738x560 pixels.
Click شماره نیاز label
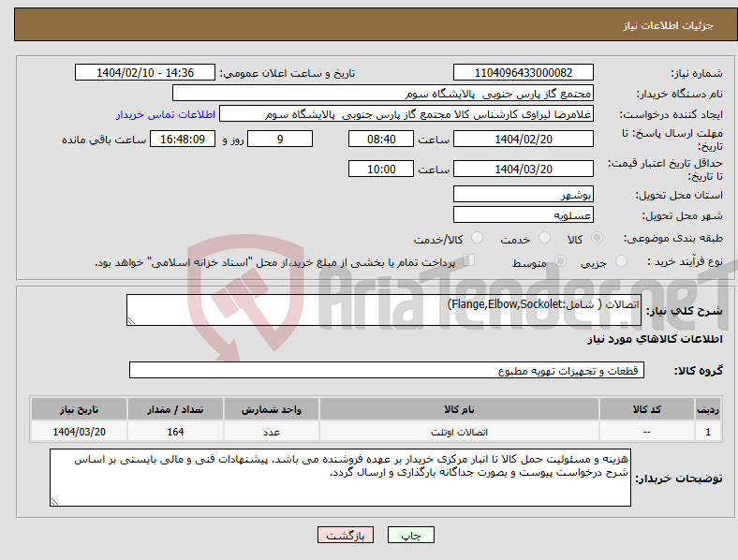[697, 73]
